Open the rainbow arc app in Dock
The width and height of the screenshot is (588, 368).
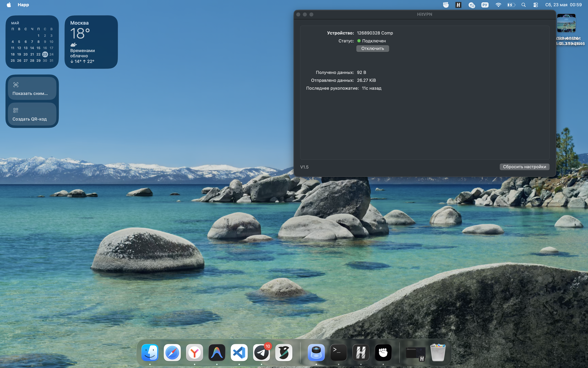click(x=217, y=352)
